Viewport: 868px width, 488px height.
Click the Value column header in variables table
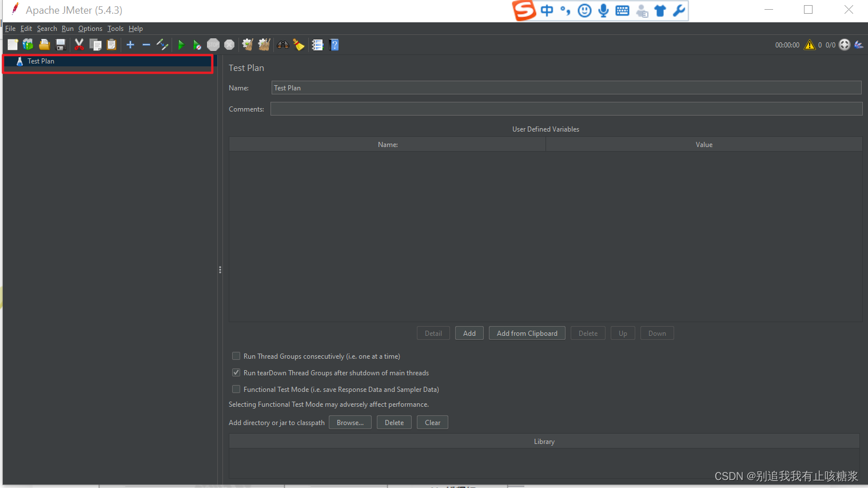point(704,145)
